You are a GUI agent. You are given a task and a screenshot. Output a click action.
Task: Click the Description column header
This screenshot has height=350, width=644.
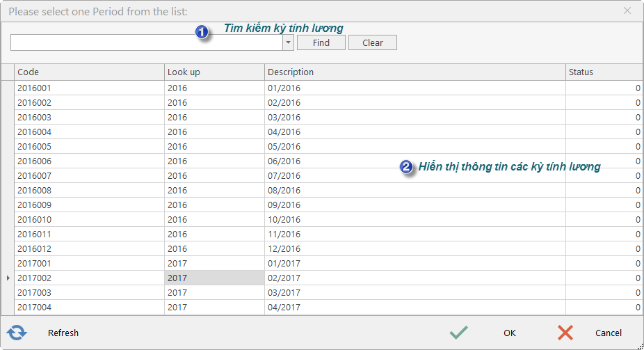pyautogui.click(x=415, y=72)
